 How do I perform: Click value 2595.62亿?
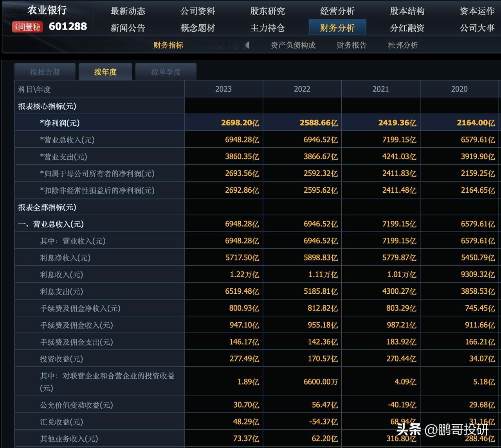point(321,190)
